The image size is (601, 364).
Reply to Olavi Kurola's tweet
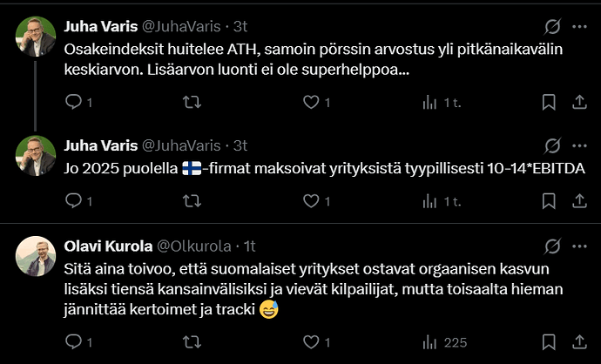(78, 341)
